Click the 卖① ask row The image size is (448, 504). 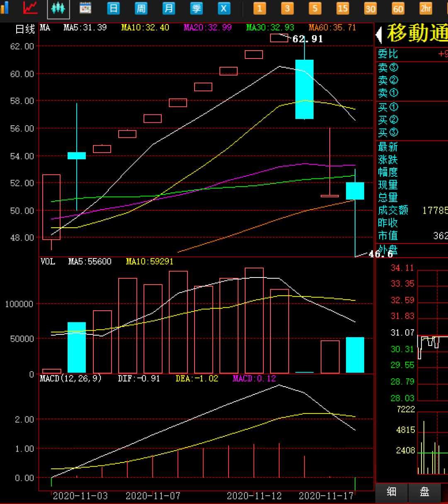[412, 93]
